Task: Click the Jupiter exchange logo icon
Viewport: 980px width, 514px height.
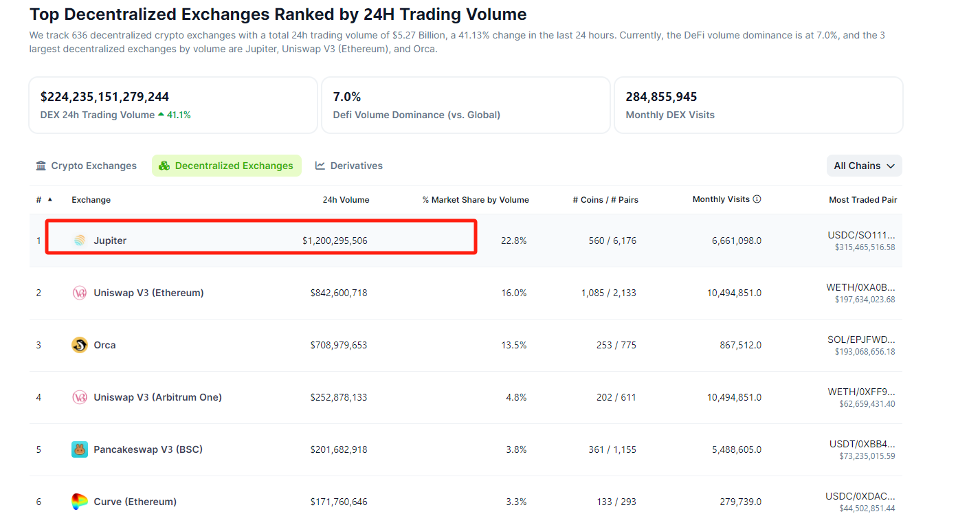Action: coord(80,241)
